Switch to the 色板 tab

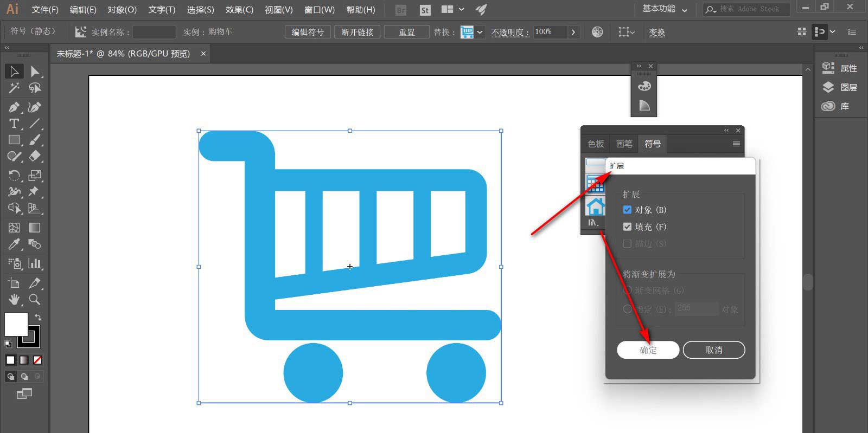[596, 144]
